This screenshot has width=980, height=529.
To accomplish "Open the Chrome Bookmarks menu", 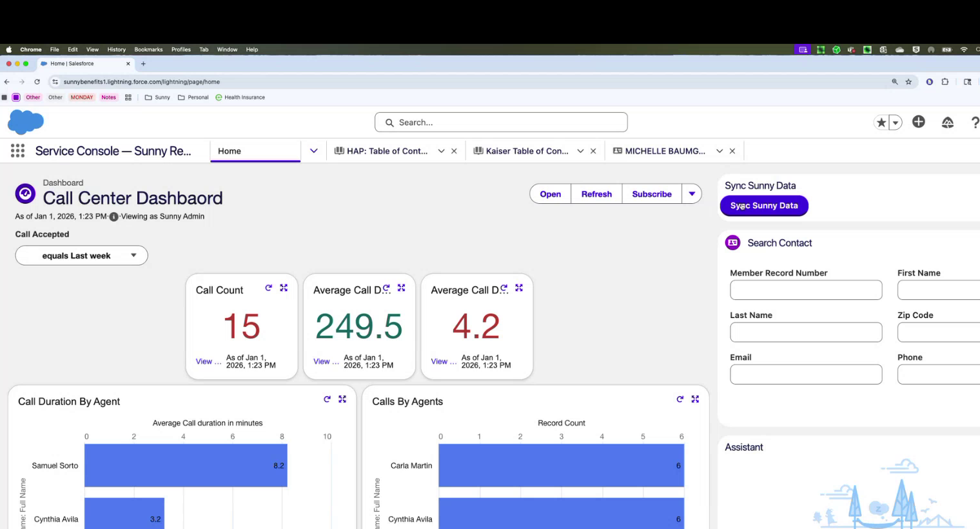I will [x=148, y=50].
